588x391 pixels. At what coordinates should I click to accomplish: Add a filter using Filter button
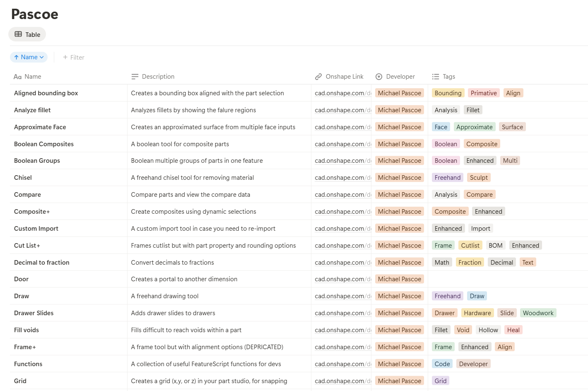[x=74, y=57]
